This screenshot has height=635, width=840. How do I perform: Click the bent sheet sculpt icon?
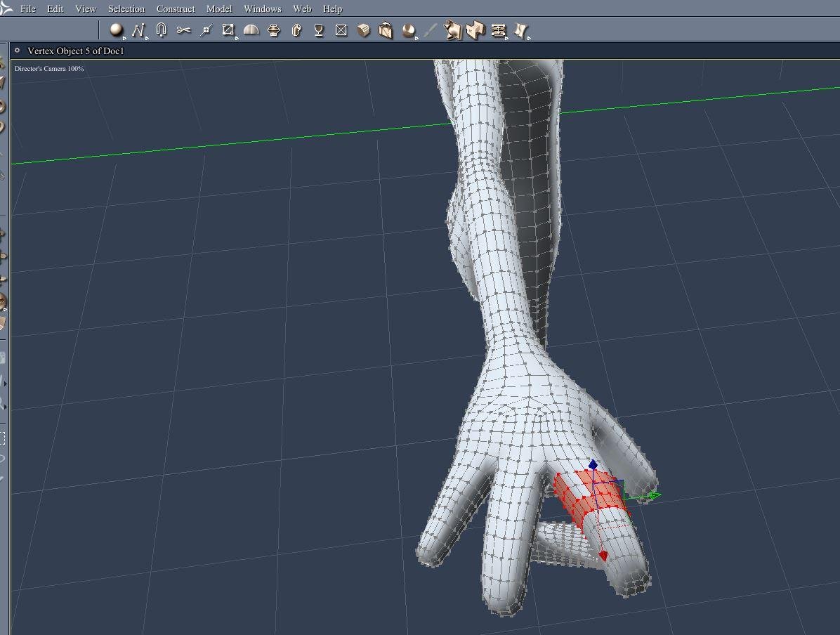point(453,30)
